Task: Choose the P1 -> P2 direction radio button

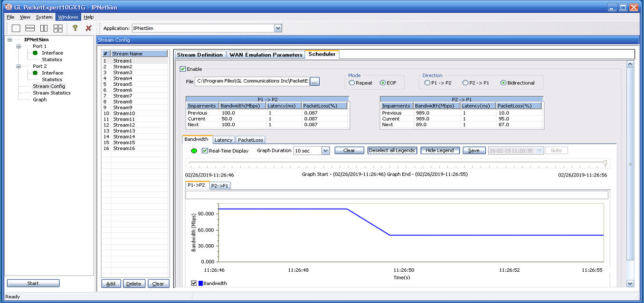Action: click(x=427, y=83)
